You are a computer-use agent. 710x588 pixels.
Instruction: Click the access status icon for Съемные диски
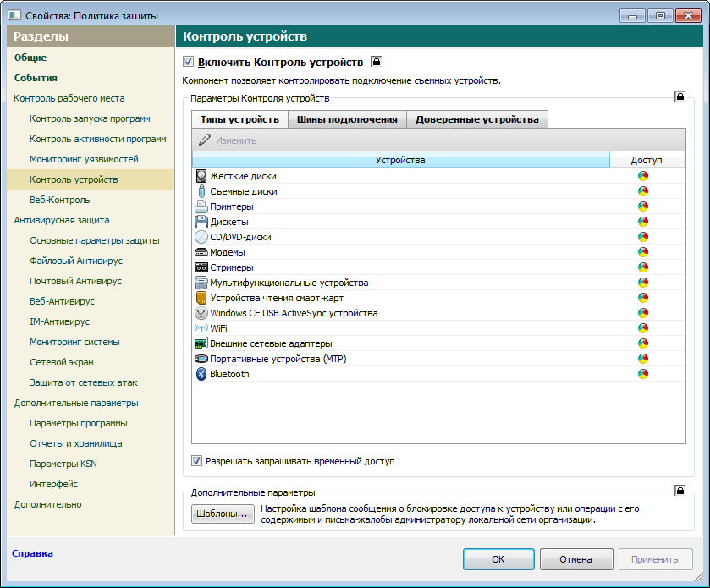coord(643,191)
